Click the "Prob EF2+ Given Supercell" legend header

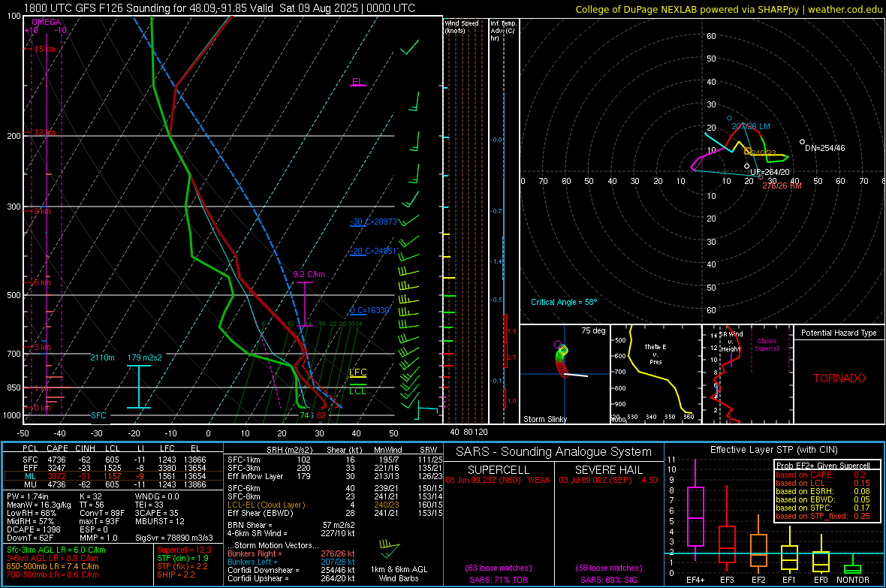point(823,466)
